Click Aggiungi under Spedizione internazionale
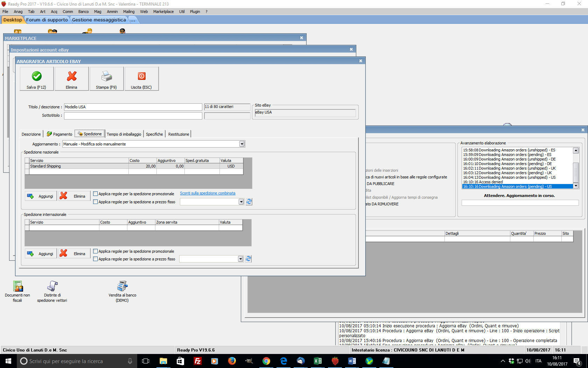588x368 pixels. tap(41, 254)
